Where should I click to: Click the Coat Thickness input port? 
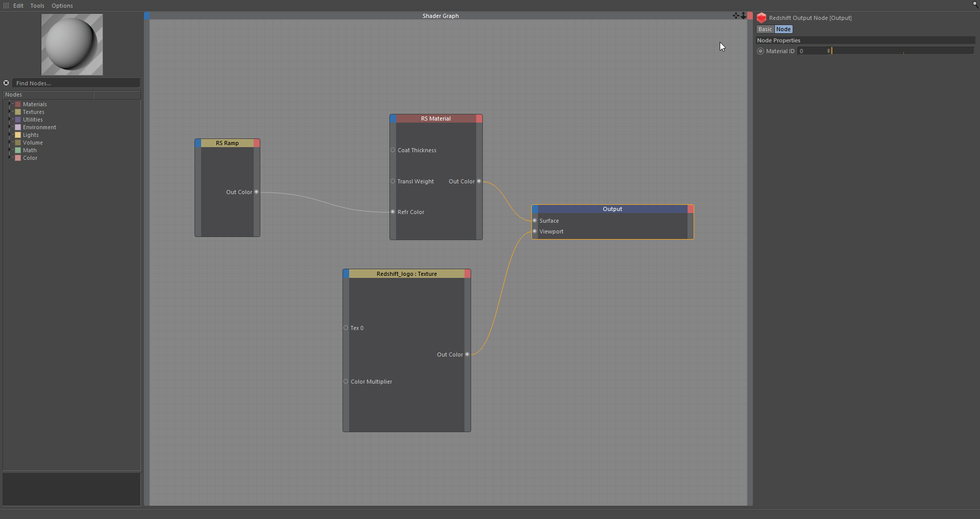point(393,150)
